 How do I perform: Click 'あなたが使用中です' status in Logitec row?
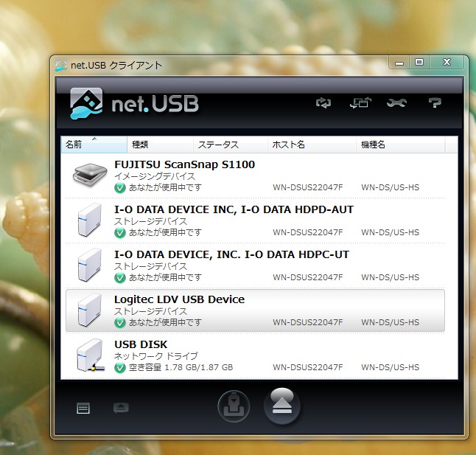click(165, 322)
